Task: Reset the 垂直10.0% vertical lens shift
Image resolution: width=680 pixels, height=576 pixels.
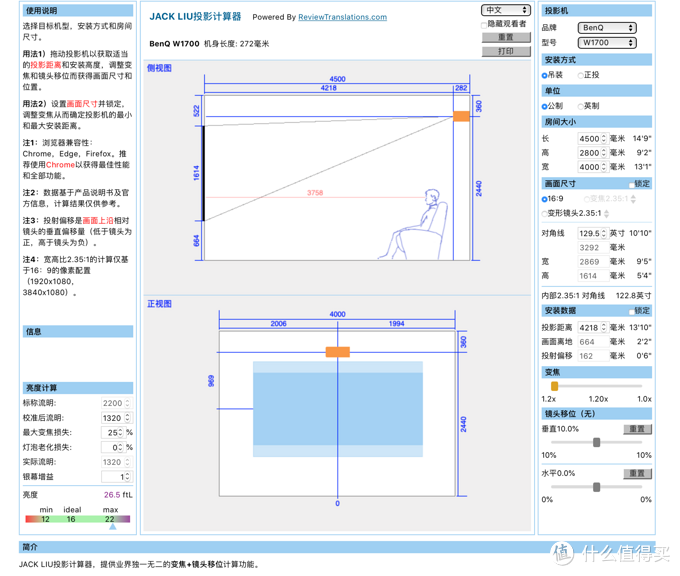Action: 637,429
